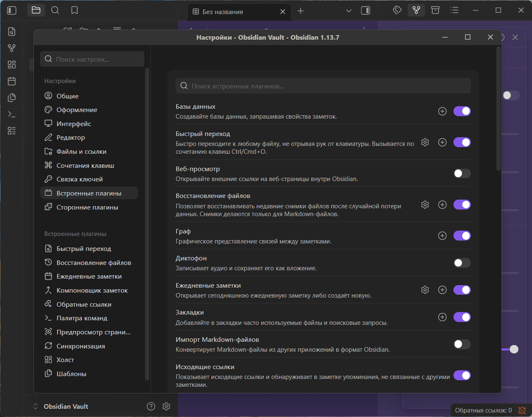Click the plus icon for Базы данных
Image resolution: width=532 pixels, height=417 pixels.
(442, 111)
